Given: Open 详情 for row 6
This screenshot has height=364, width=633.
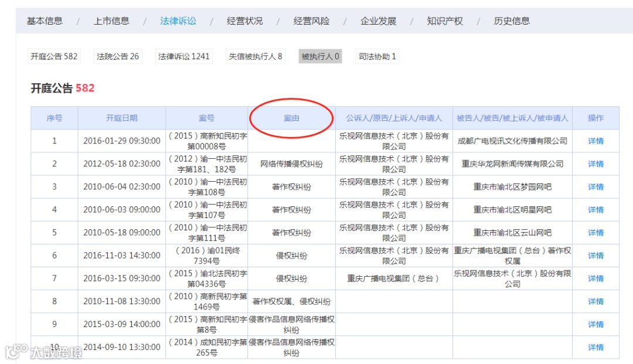Looking at the screenshot, I should tap(595, 256).
